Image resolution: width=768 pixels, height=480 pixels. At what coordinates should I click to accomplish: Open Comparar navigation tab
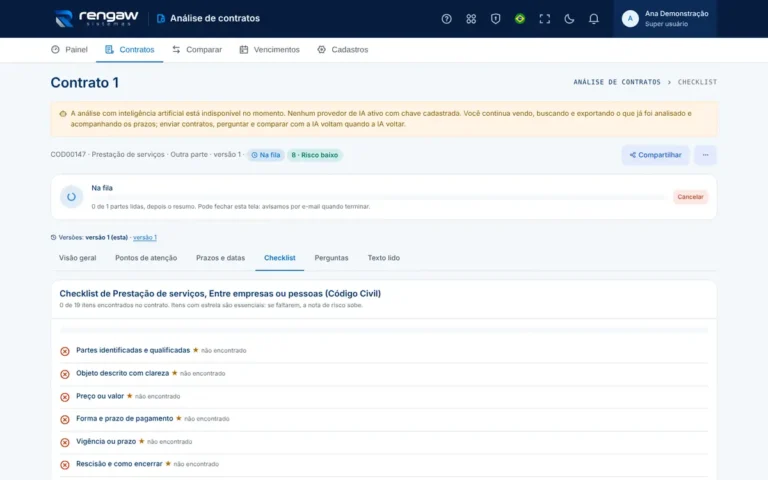(x=197, y=49)
